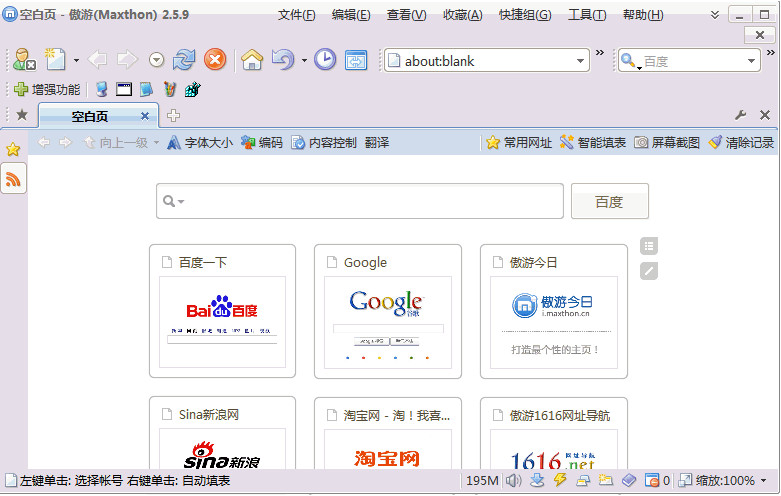Open 内容控制 content control
781x496 pixels.
324,143
